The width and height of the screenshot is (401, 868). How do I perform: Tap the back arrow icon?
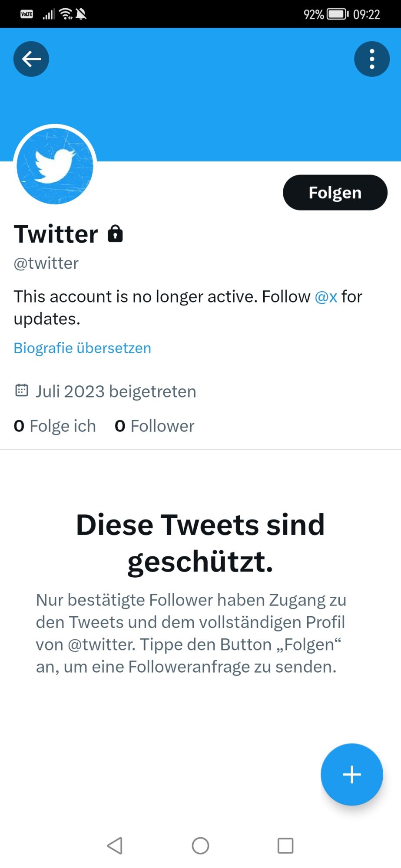pyautogui.click(x=31, y=59)
